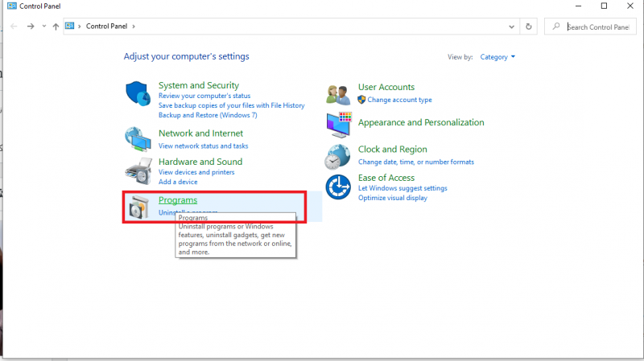The image size is (644, 361).
Task: Click the Clock and Region globe icon
Action: (338, 155)
